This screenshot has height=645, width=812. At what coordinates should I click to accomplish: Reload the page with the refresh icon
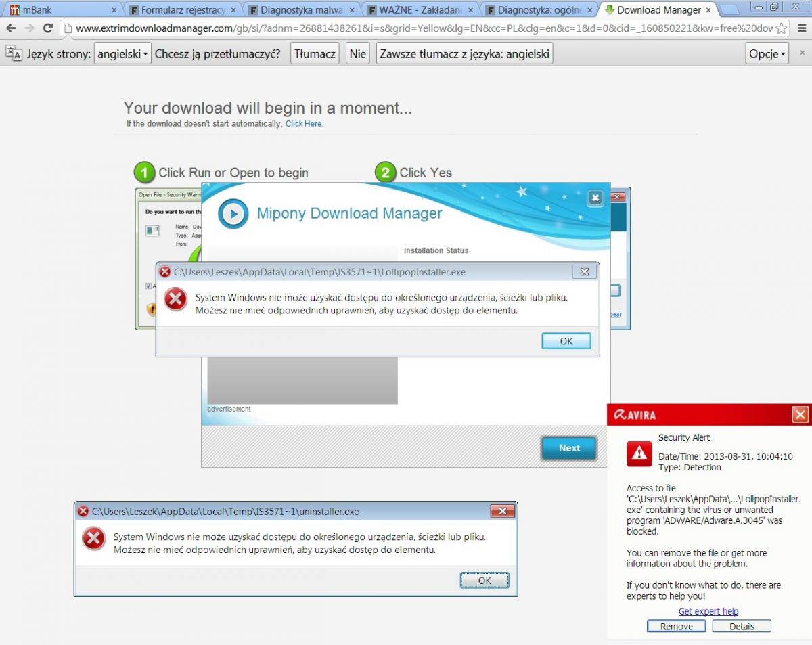(x=47, y=28)
